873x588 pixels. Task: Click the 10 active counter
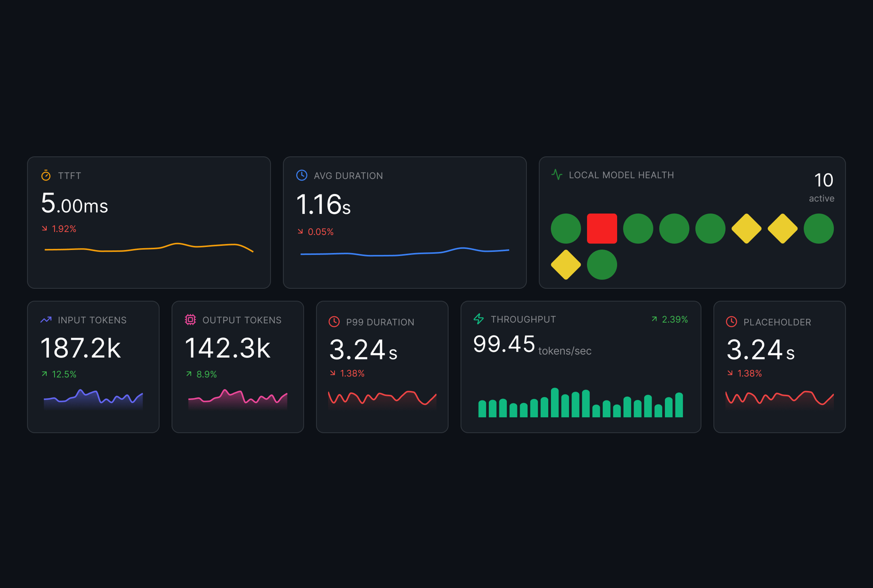(x=823, y=188)
